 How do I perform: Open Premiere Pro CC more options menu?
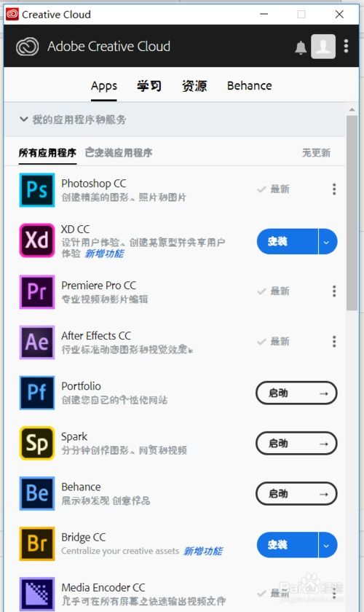point(334,291)
